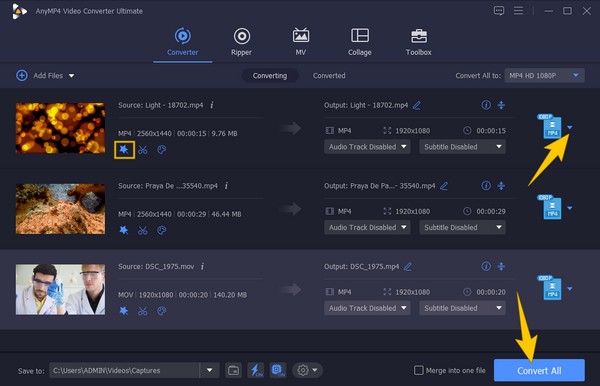The height and width of the screenshot is (386, 600).
Task: Rename output Light - 18702.mp4 with pencil
Action: coord(417,105)
